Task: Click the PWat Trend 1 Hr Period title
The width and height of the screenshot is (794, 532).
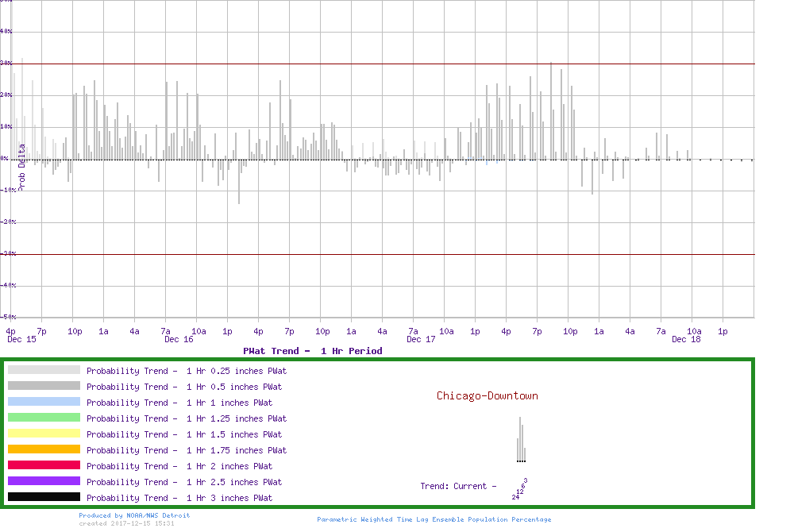Action: (312, 351)
